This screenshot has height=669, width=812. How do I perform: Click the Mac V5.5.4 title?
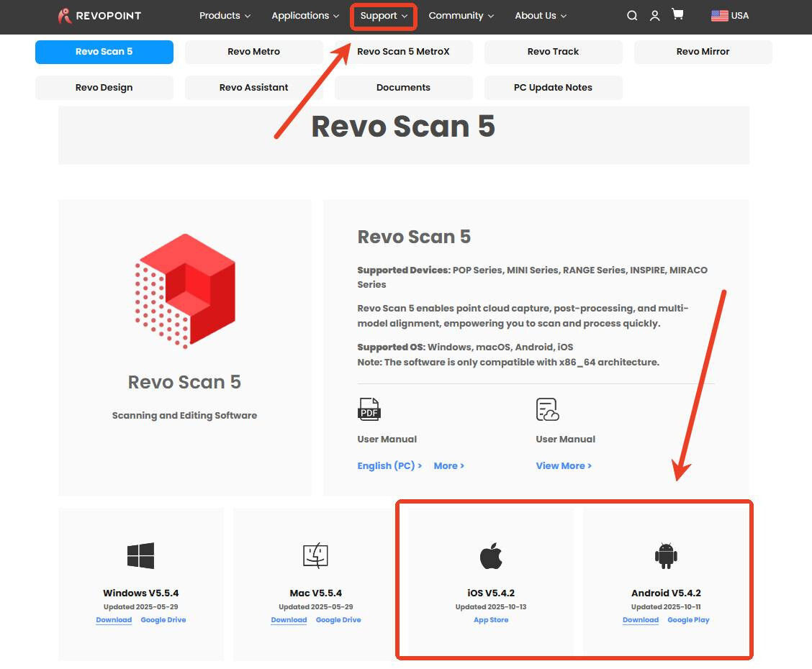[315, 593]
